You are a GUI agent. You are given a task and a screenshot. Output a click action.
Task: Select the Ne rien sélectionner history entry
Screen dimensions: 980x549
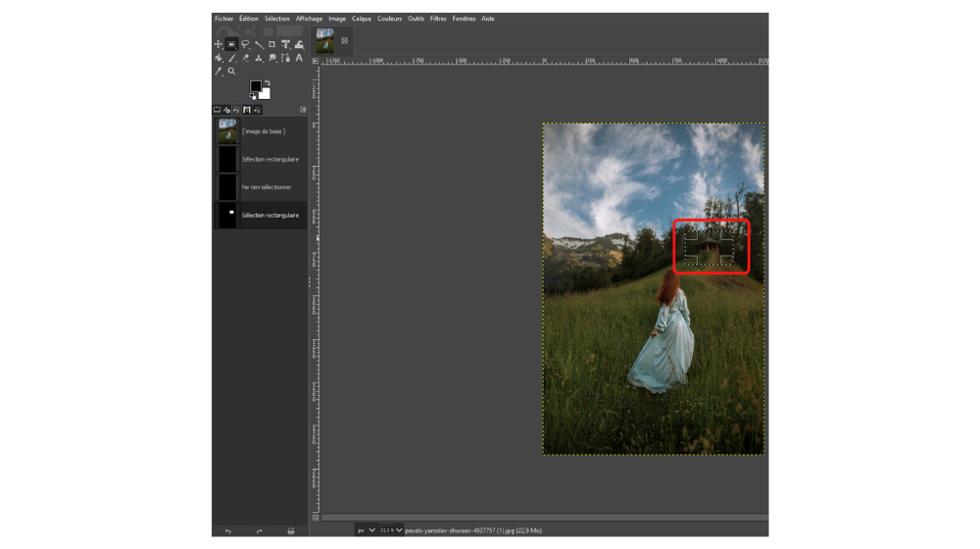click(260, 187)
